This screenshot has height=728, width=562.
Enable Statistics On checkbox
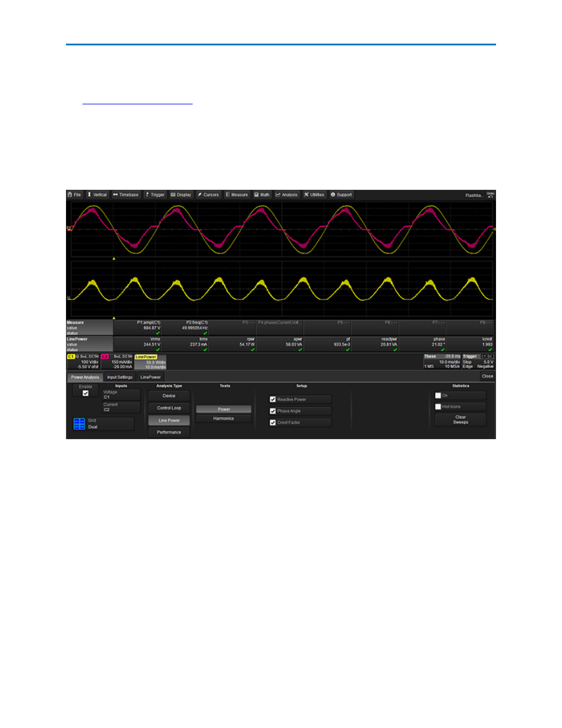coord(438,396)
